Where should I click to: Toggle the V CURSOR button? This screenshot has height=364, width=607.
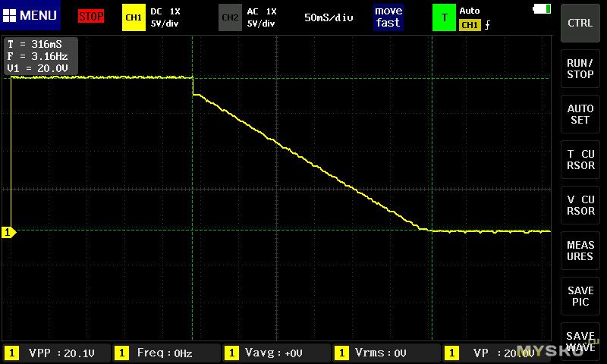tap(580, 205)
